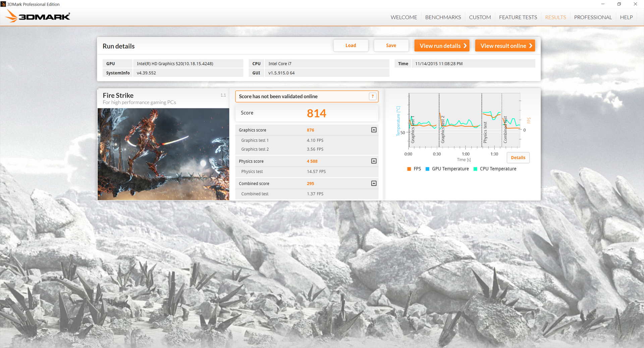Collapse the Physics score section
The height and width of the screenshot is (348, 644).
(374, 161)
